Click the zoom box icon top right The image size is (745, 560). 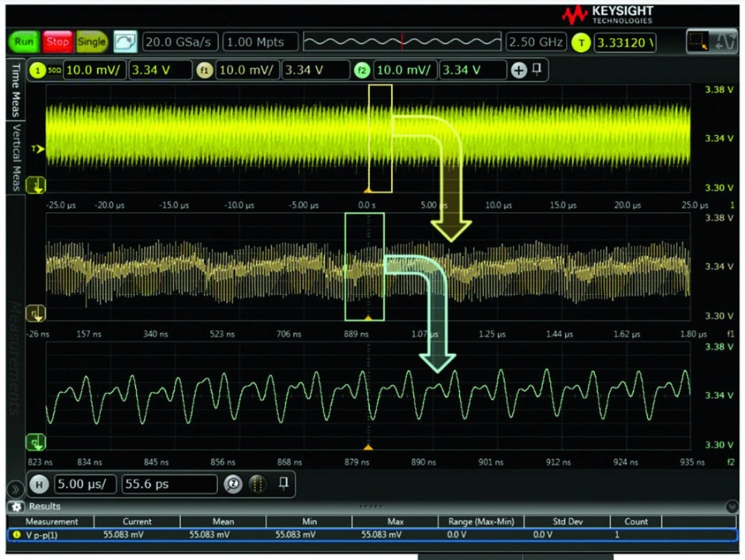[x=697, y=42]
